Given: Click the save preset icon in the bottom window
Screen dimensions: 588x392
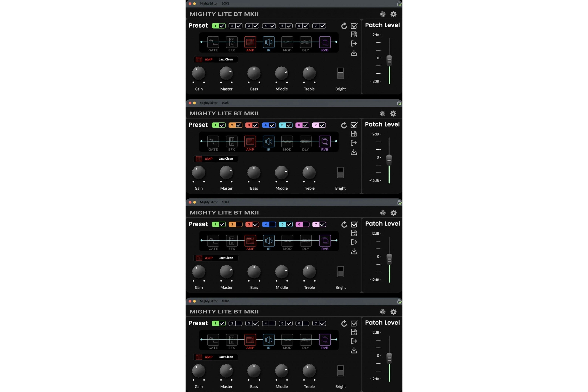Looking at the screenshot, I should pos(354,332).
